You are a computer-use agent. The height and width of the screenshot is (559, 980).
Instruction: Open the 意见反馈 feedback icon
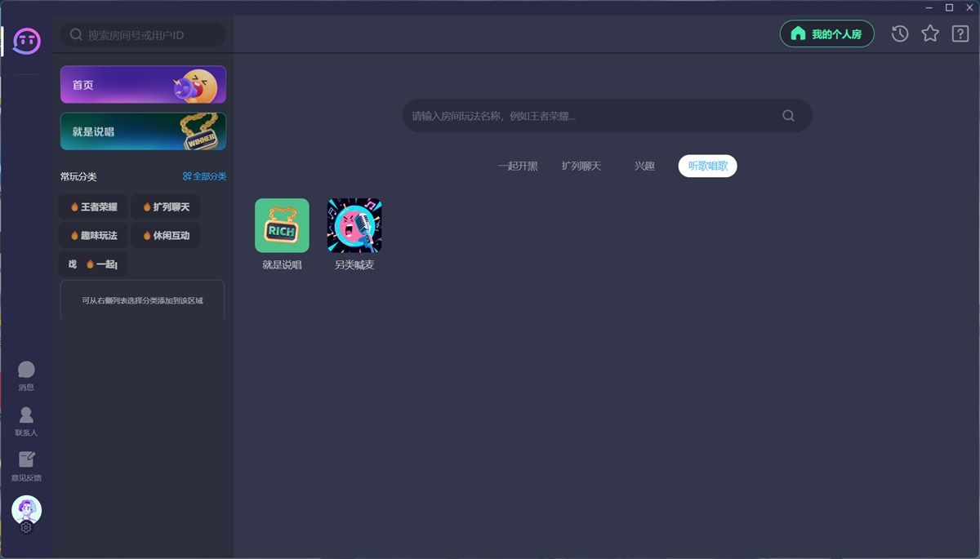[x=26, y=460]
